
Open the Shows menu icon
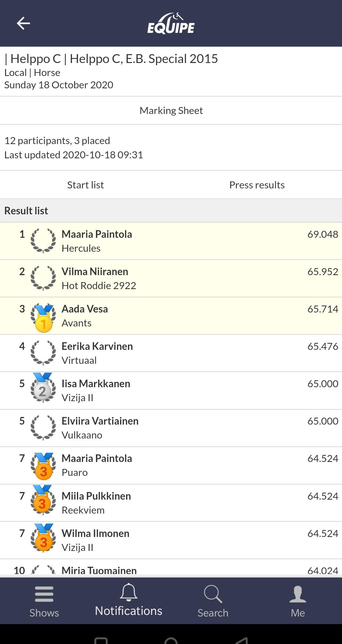pos(44,594)
